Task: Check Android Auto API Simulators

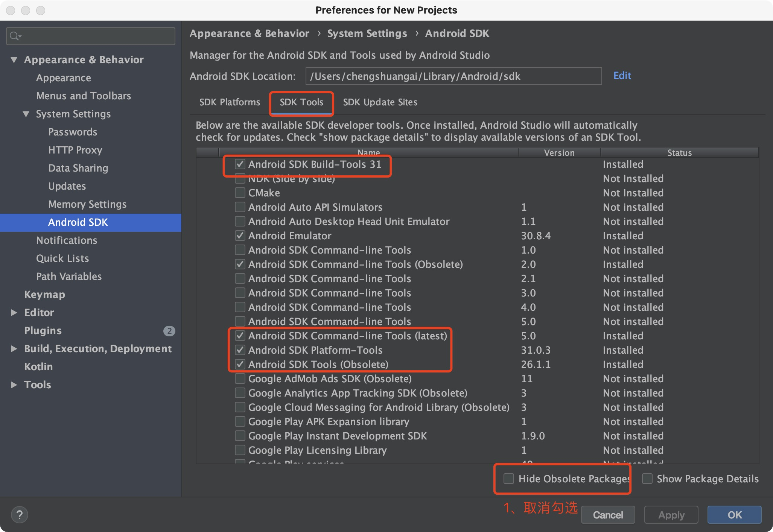Action: (x=240, y=207)
